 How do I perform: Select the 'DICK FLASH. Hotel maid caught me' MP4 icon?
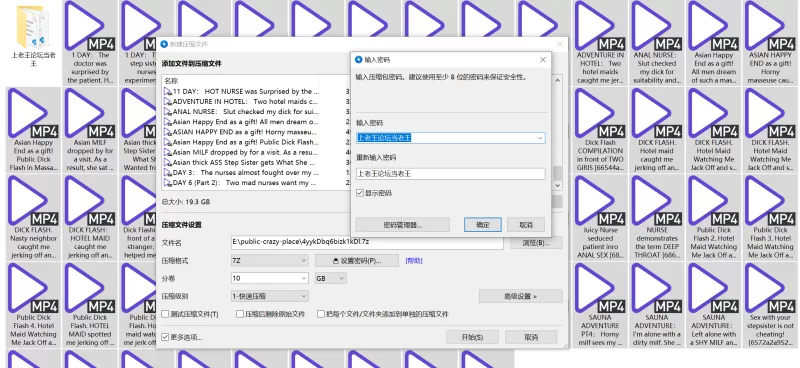click(657, 113)
